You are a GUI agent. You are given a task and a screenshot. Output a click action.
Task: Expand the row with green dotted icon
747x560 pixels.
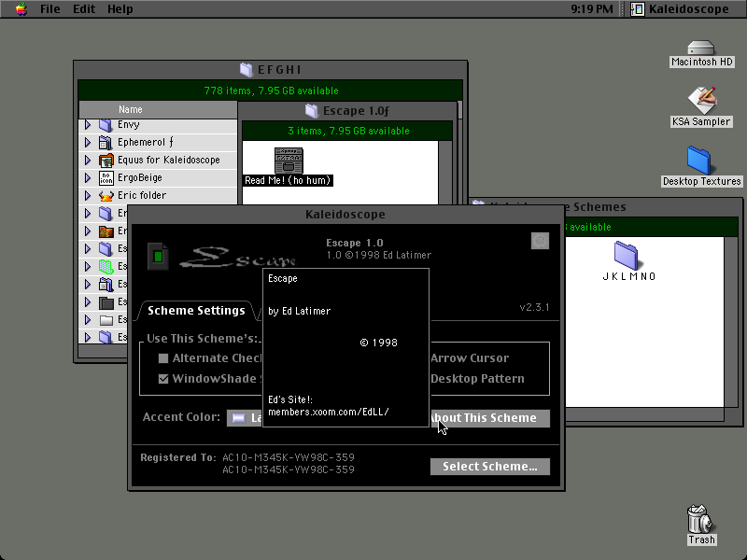click(x=88, y=266)
